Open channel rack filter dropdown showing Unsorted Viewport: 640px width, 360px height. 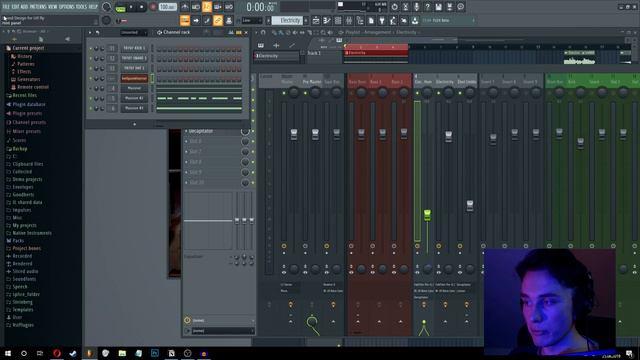point(133,32)
